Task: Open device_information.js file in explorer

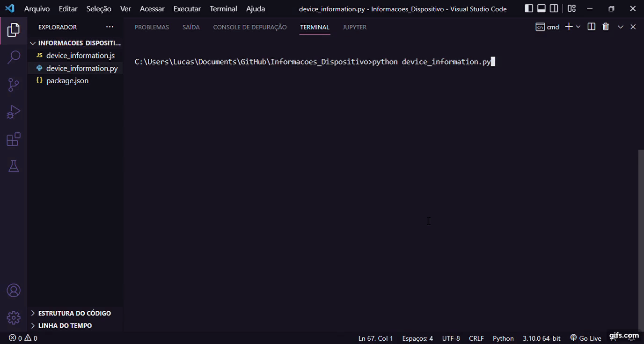Action: [75, 56]
